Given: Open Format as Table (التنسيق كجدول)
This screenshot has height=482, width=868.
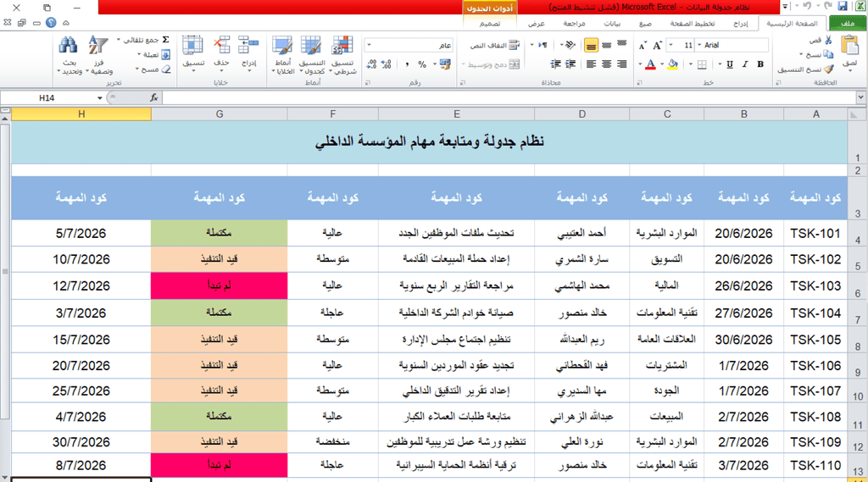Looking at the screenshot, I should [312, 54].
